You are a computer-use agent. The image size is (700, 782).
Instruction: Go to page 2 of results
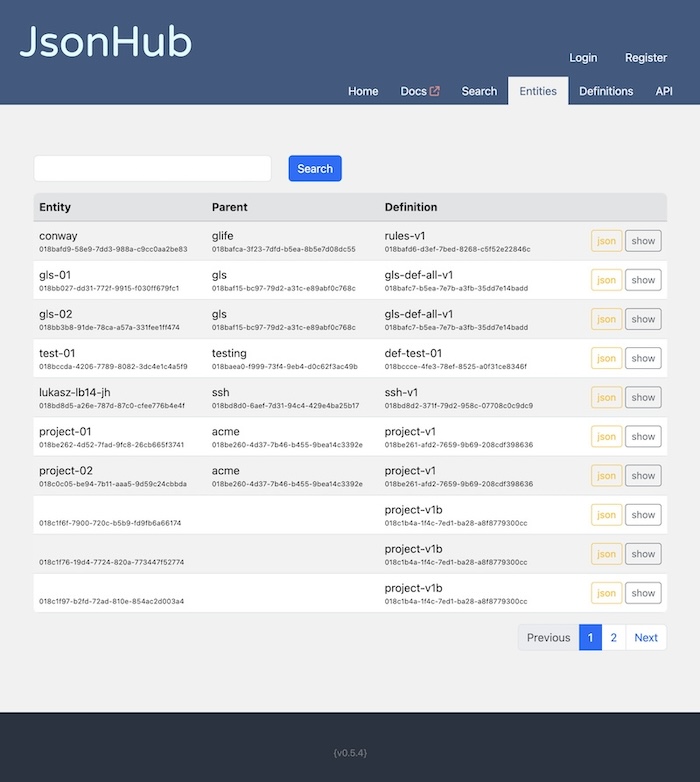point(614,638)
